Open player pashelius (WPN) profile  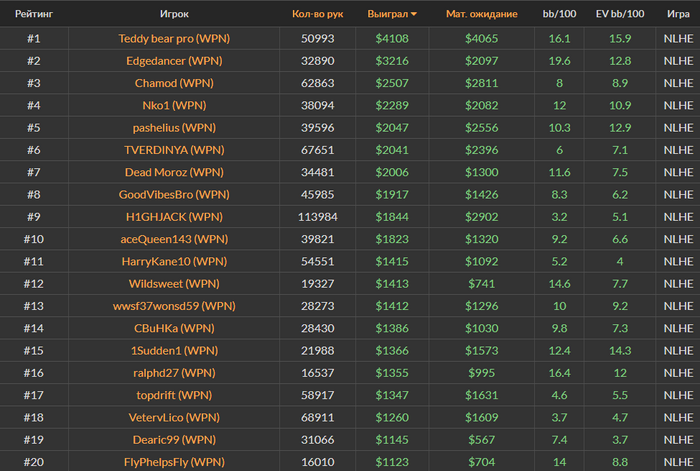click(174, 128)
